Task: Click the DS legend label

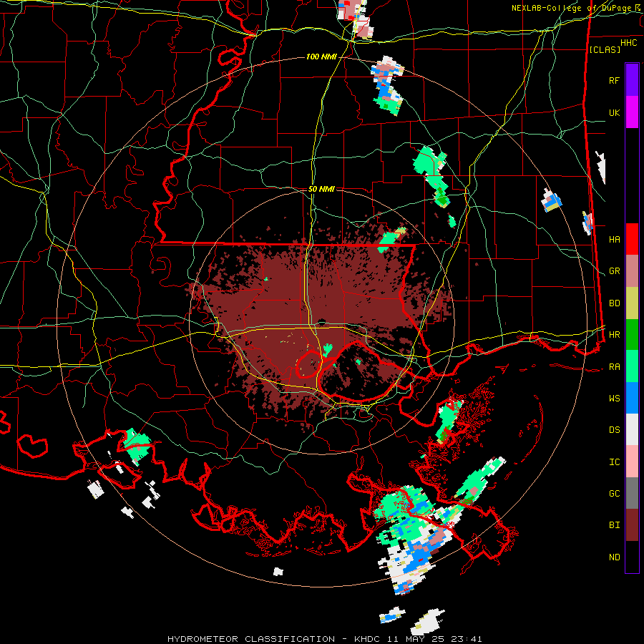Action: (614, 430)
